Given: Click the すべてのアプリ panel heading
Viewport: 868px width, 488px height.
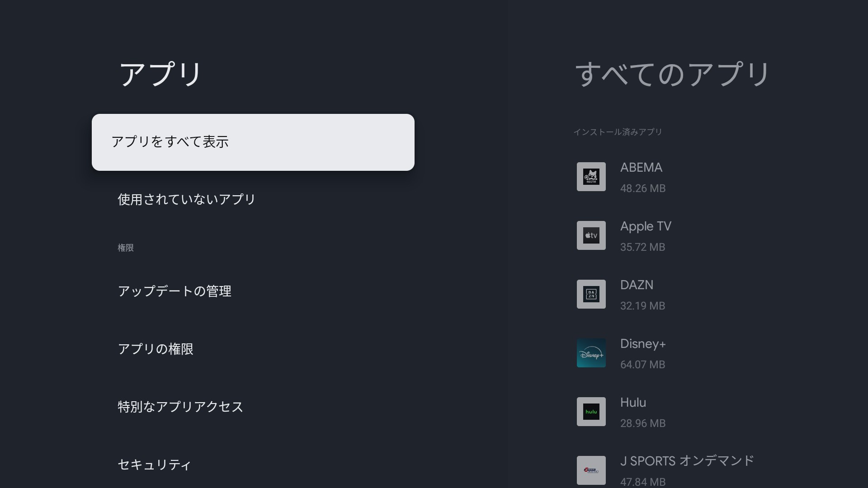Looking at the screenshot, I should 672,75.
